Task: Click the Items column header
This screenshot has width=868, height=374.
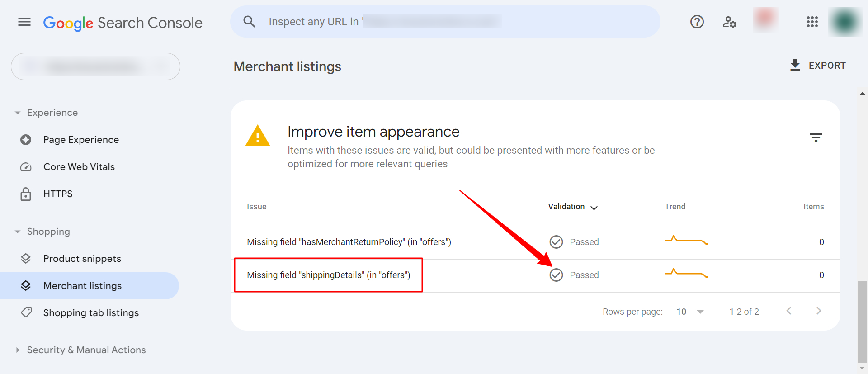Action: coord(813,207)
